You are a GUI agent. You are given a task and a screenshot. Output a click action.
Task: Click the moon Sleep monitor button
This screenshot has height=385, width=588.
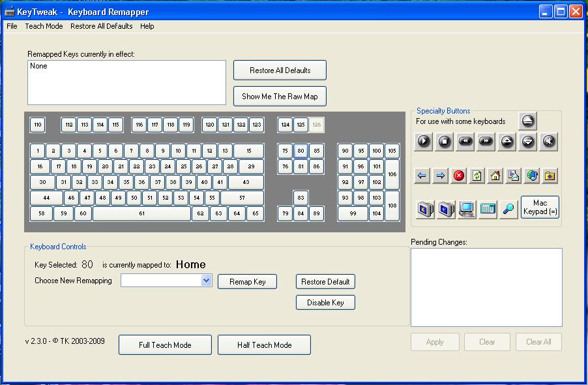425,209
